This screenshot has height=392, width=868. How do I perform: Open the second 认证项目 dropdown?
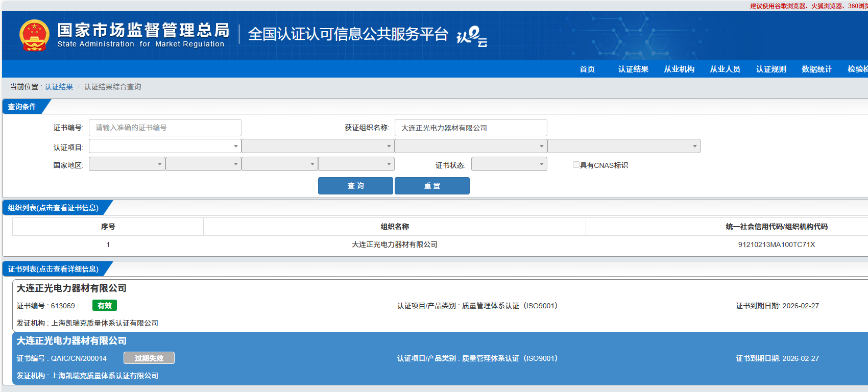pyautogui.click(x=318, y=146)
